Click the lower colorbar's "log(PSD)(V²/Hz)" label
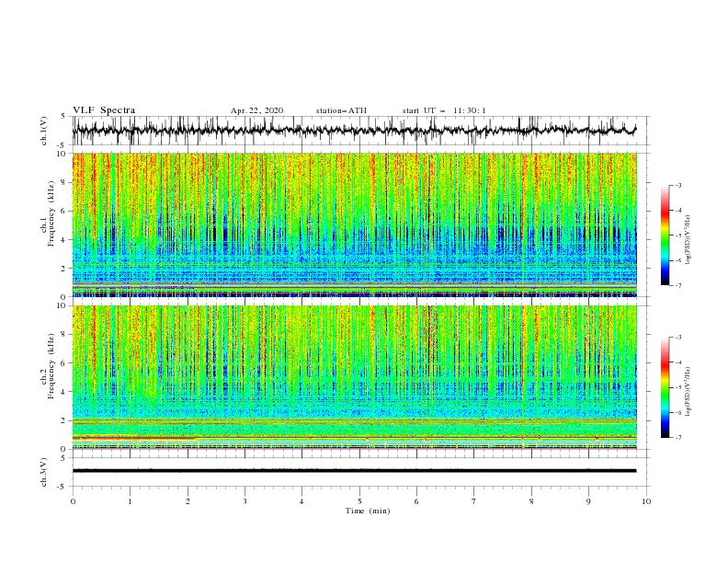The height and width of the screenshot is (563, 728). coord(688,391)
